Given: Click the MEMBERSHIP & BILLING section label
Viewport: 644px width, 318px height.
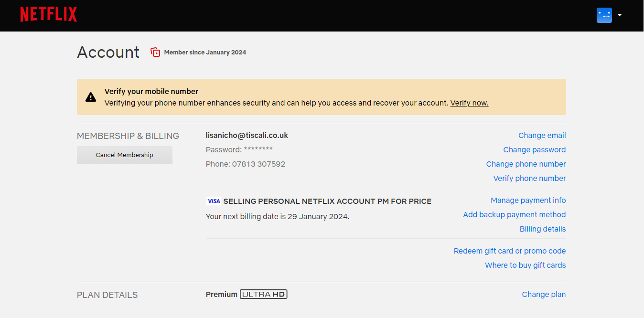Looking at the screenshot, I should [128, 136].
